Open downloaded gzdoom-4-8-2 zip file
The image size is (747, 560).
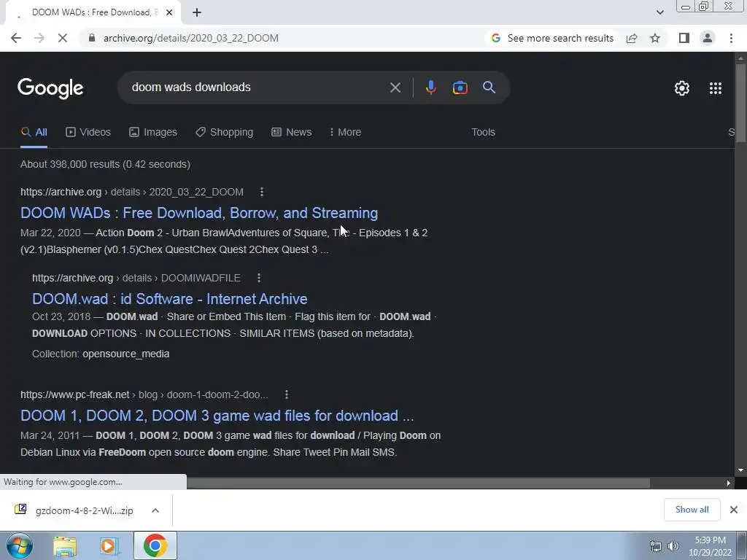(x=74, y=510)
